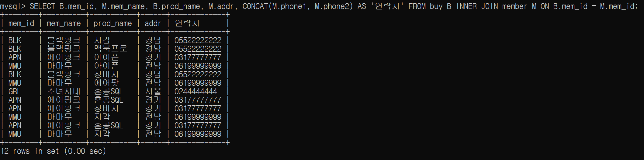The height and width of the screenshot is (160, 644).
Task: Click the '연락처' alias in the query
Action: pyautogui.click(x=387, y=6)
